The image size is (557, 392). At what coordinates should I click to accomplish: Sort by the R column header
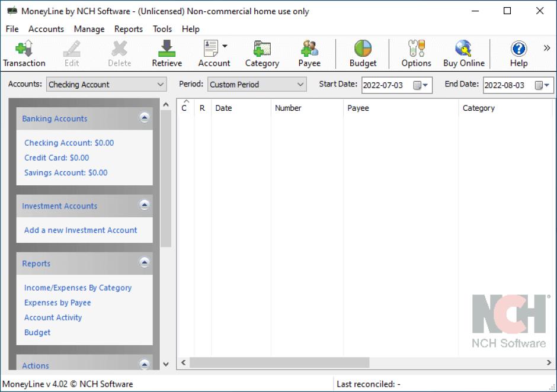pyautogui.click(x=203, y=108)
